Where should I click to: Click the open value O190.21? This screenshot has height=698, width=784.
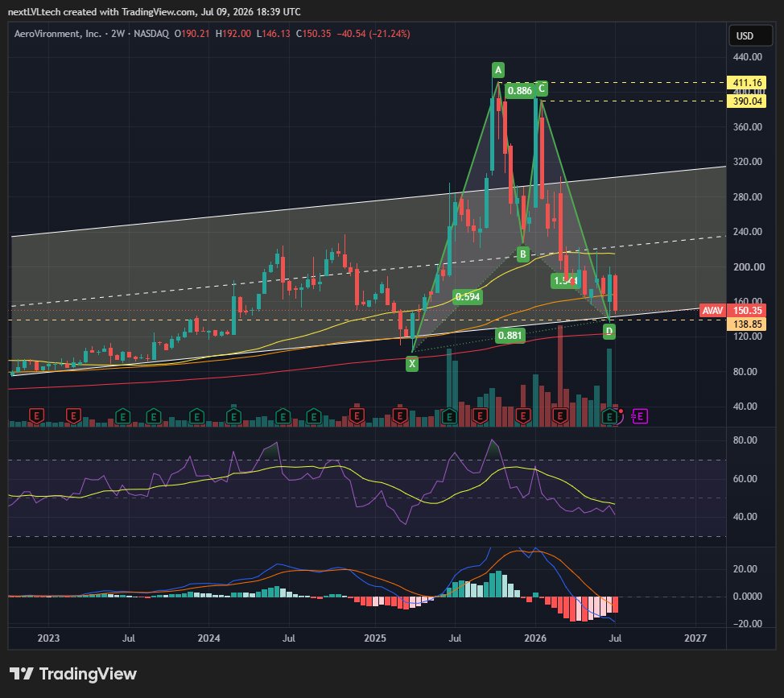(192, 34)
